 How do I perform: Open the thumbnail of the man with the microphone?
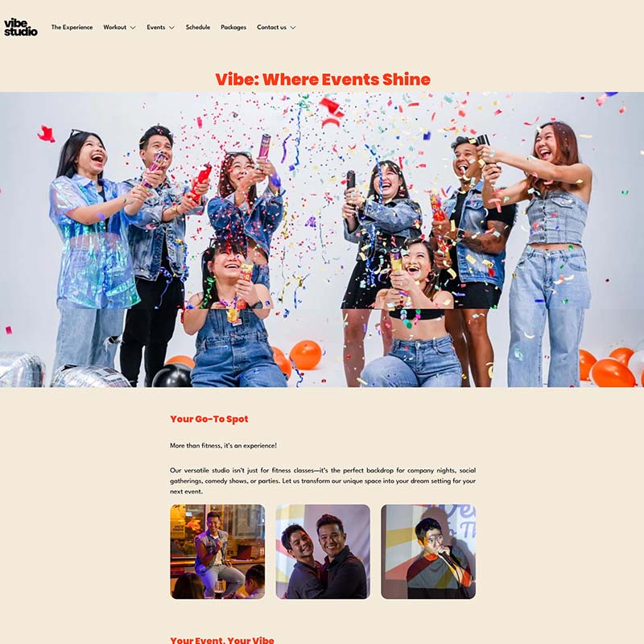[428, 551]
